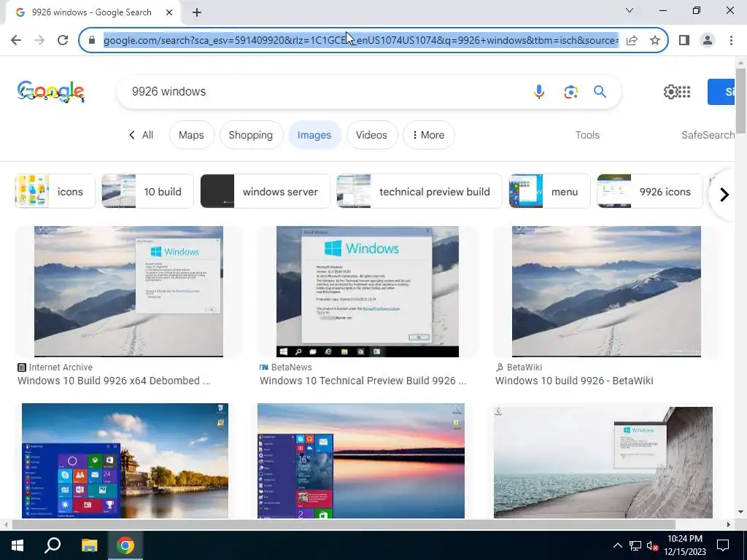
Task: Show hidden tray icons
Action: click(x=617, y=545)
